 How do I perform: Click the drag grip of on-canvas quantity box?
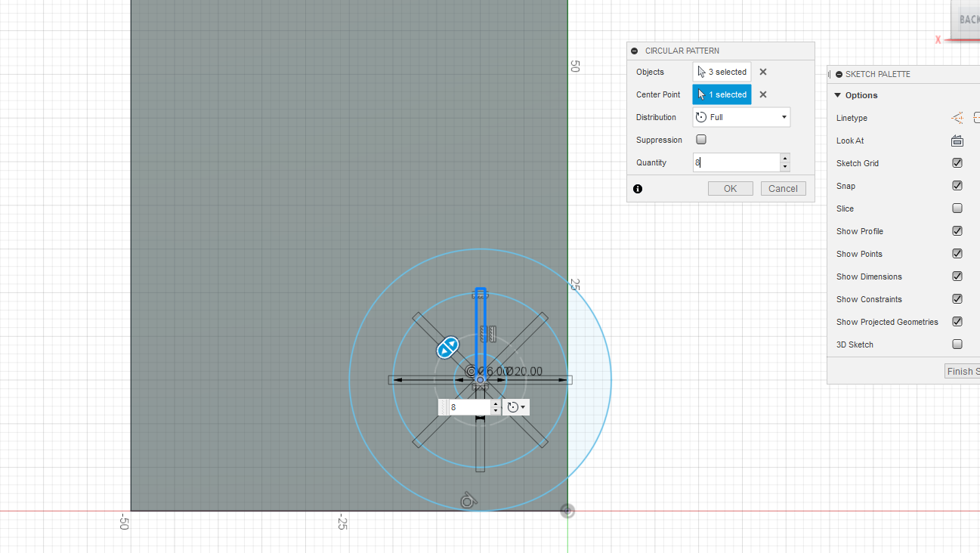tap(444, 407)
